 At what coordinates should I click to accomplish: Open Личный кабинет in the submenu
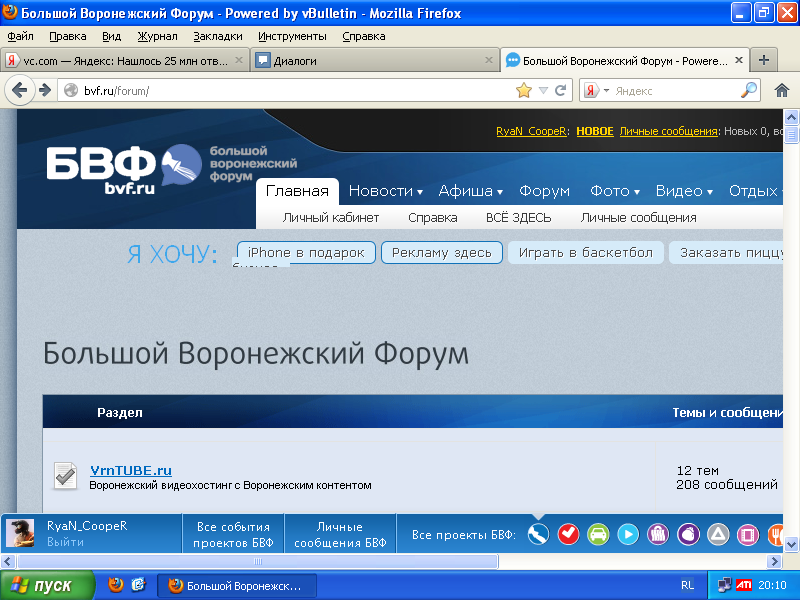pyautogui.click(x=331, y=218)
